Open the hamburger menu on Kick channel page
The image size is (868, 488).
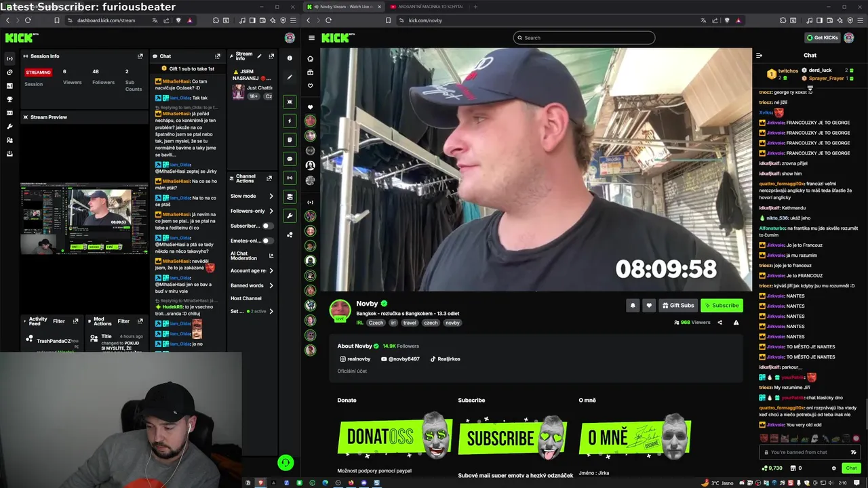[311, 38]
